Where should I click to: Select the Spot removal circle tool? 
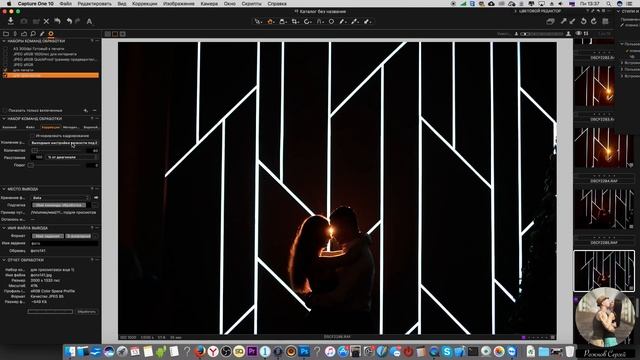pyautogui.click(x=331, y=21)
